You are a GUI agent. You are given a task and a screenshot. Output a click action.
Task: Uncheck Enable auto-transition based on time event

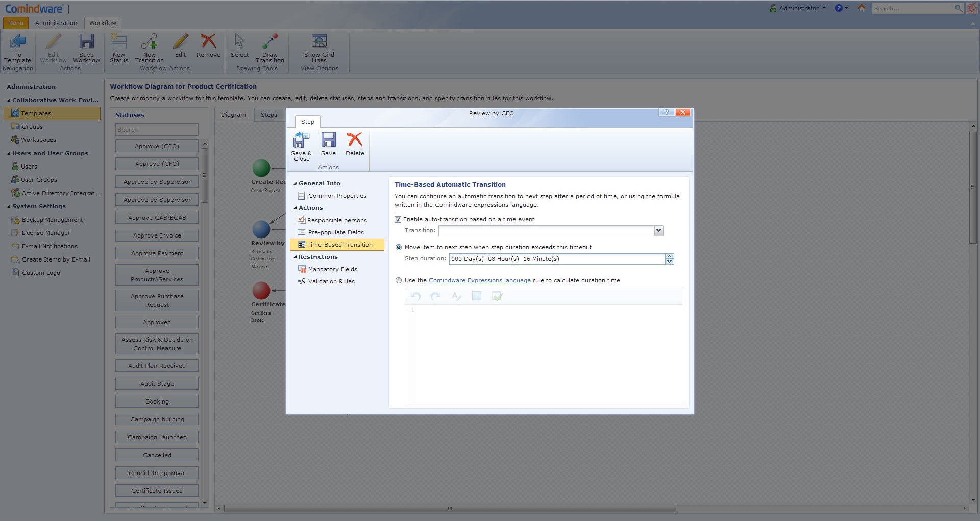tap(398, 220)
